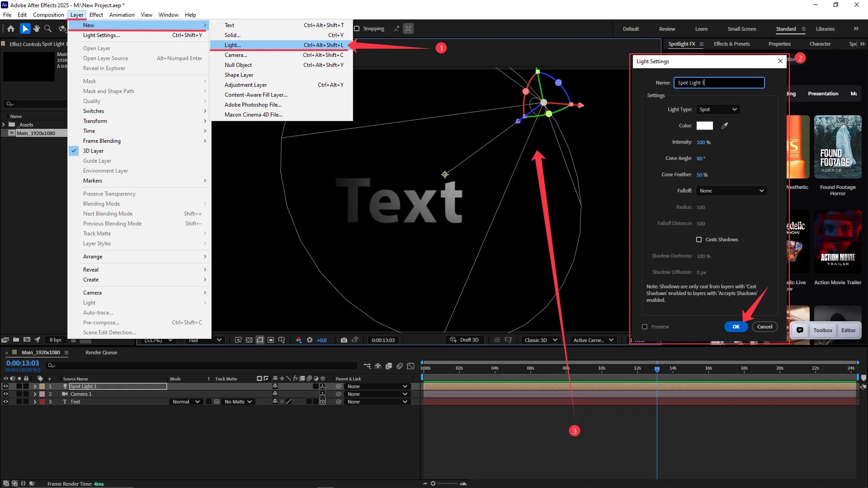The width and height of the screenshot is (868, 488).
Task: Switch to the Render Queue tab
Action: [x=101, y=352]
